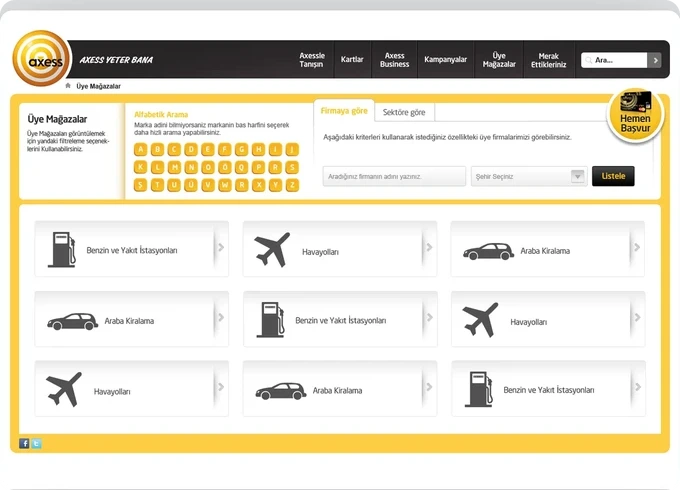
Task: Click the airplane icon in the bottom row
Action: pos(64,389)
